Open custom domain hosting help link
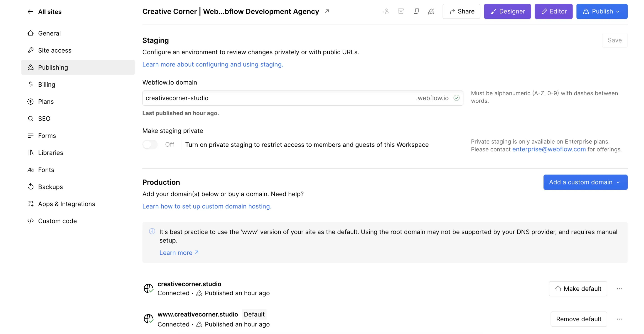644x334 pixels. tap(207, 206)
